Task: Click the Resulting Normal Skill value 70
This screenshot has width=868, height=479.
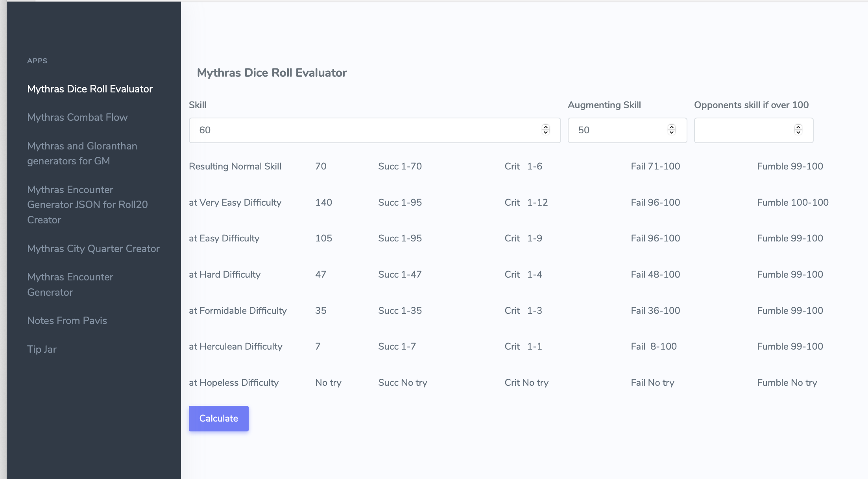Action: point(321,166)
